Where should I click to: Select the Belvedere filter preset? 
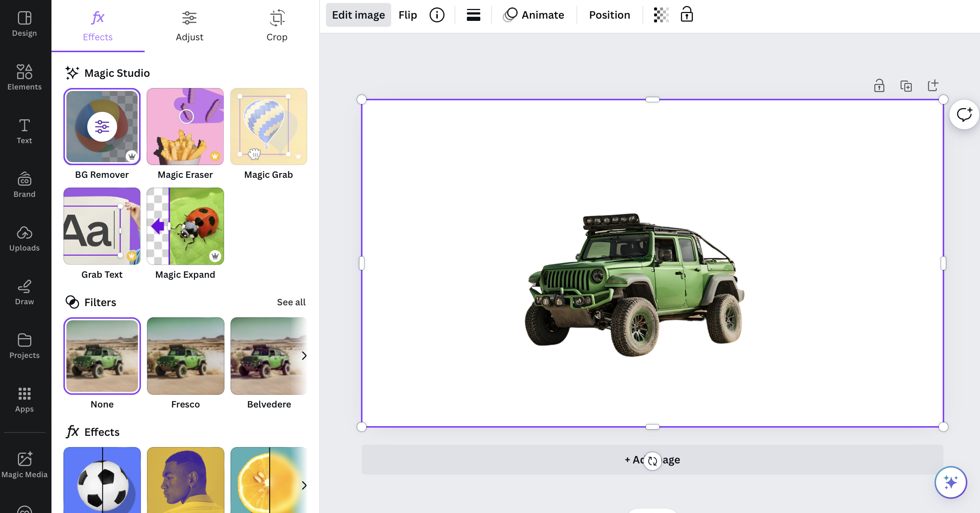coord(269,356)
